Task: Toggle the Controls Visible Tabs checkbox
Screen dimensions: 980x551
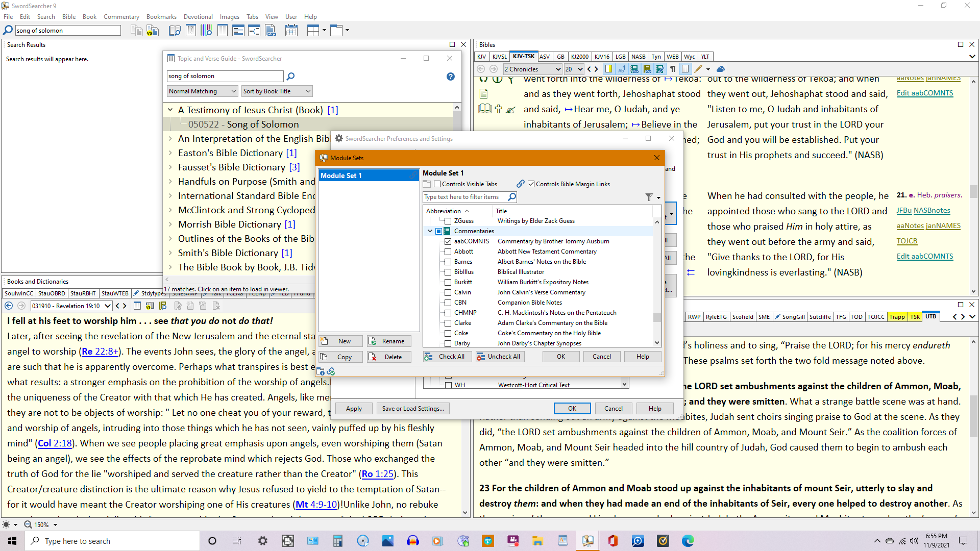Action: [x=437, y=184]
